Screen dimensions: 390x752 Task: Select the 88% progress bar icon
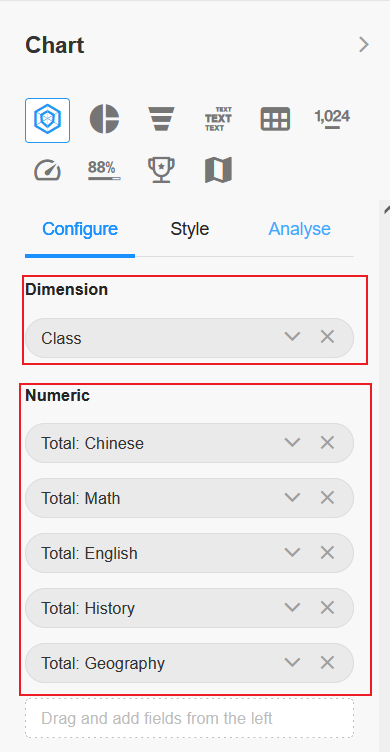pyautogui.click(x=104, y=170)
